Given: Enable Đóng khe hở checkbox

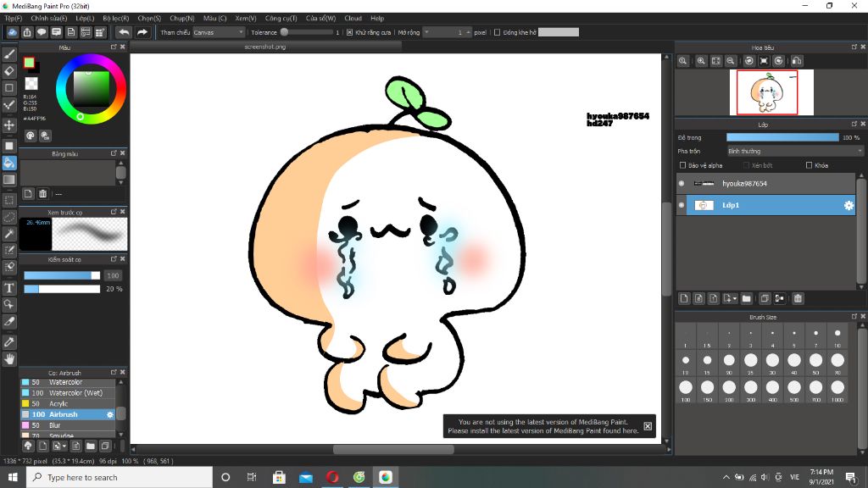Looking at the screenshot, I should [497, 33].
